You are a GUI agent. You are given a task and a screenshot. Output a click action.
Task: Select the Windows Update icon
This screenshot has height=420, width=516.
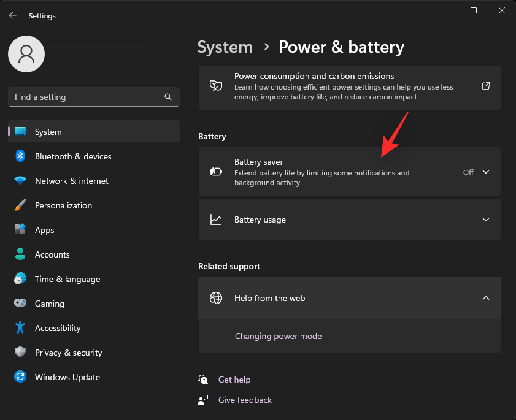click(x=20, y=377)
